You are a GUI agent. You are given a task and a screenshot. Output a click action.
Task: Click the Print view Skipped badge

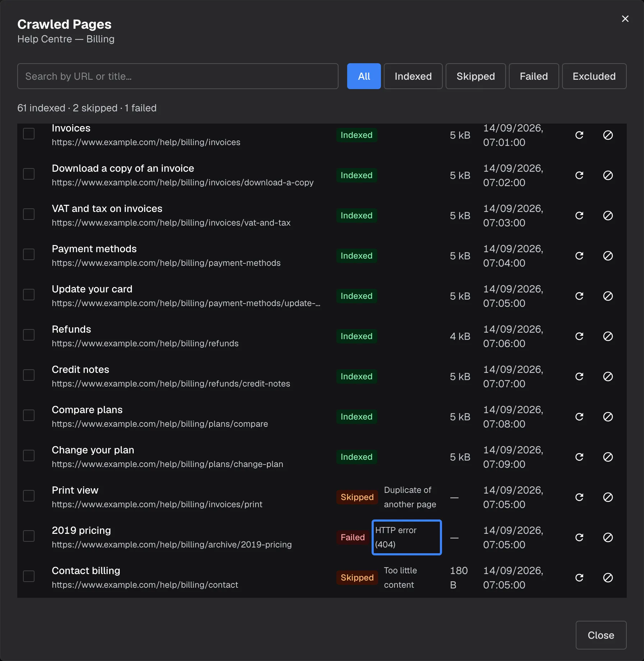[357, 497]
